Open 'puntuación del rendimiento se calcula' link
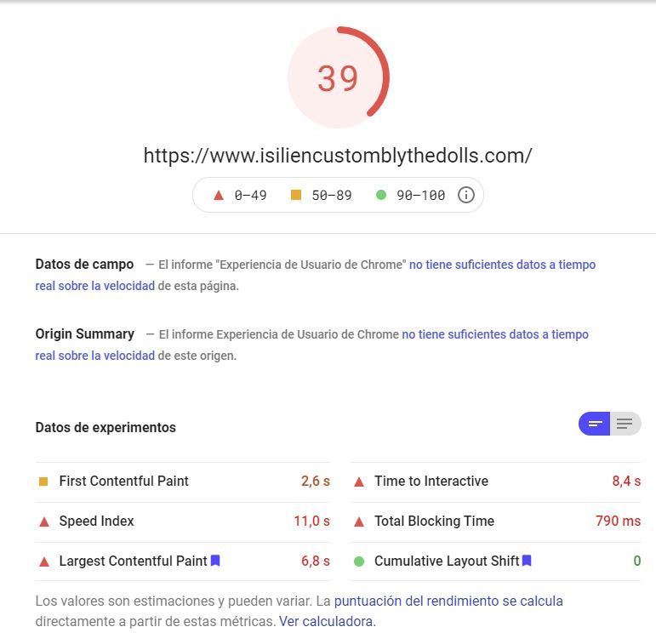 (x=448, y=601)
